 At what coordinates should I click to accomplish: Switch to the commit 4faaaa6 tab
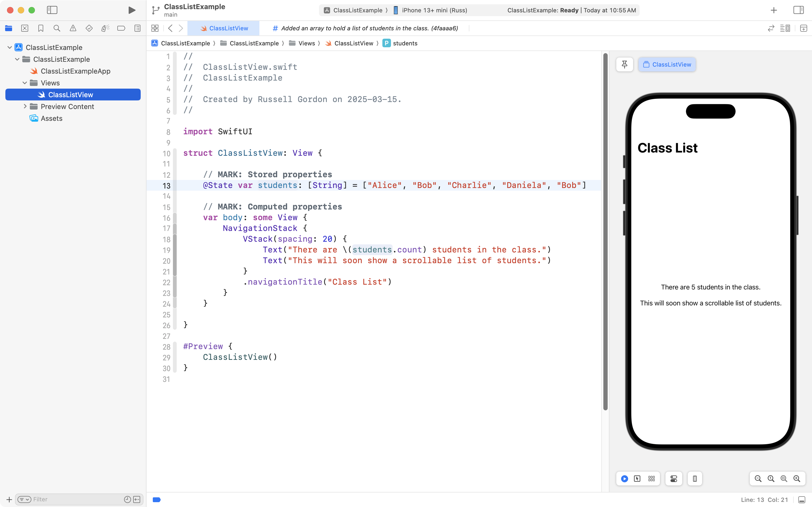pos(365,28)
